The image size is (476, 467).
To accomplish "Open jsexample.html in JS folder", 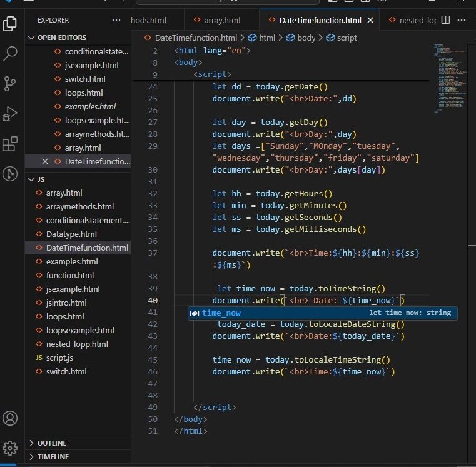I will coord(78,289).
